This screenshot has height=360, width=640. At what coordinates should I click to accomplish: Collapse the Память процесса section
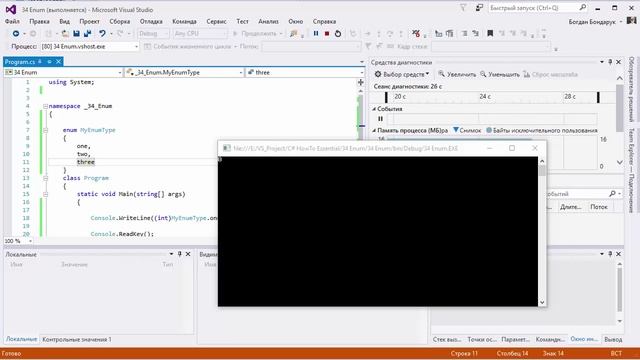click(x=374, y=130)
